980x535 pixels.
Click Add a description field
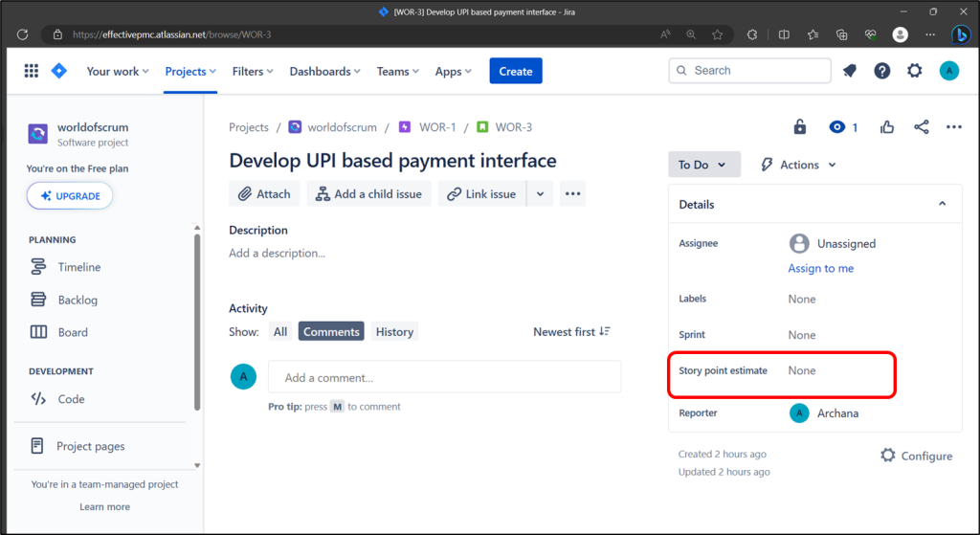pos(277,253)
